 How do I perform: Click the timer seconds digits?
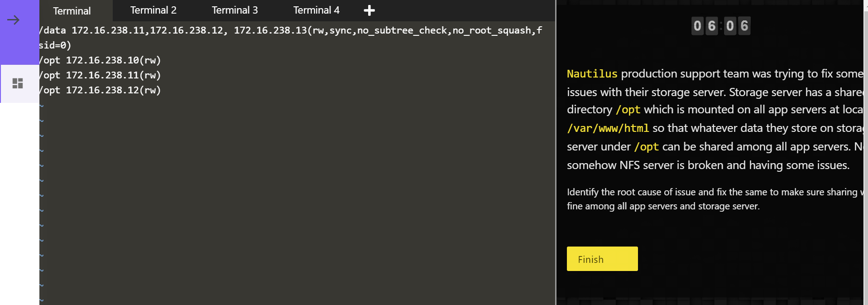pos(737,26)
